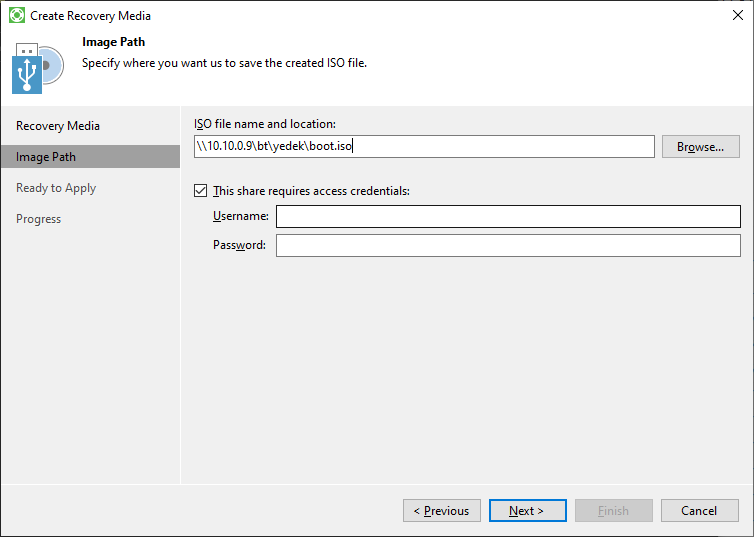The height and width of the screenshot is (537, 754).
Task: Click the disabled Finish button
Action: tap(614, 511)
